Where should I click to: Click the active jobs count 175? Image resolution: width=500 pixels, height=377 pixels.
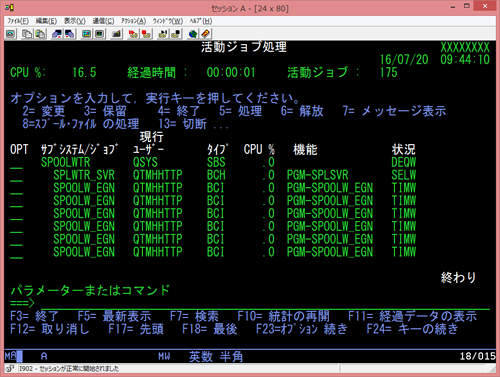pos(389,72)
